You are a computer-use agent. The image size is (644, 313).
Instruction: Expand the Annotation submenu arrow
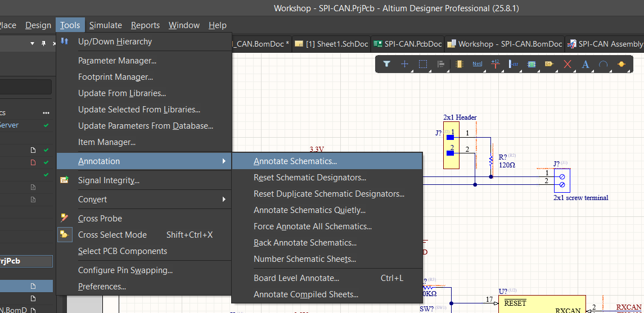(x=224, y=161)
